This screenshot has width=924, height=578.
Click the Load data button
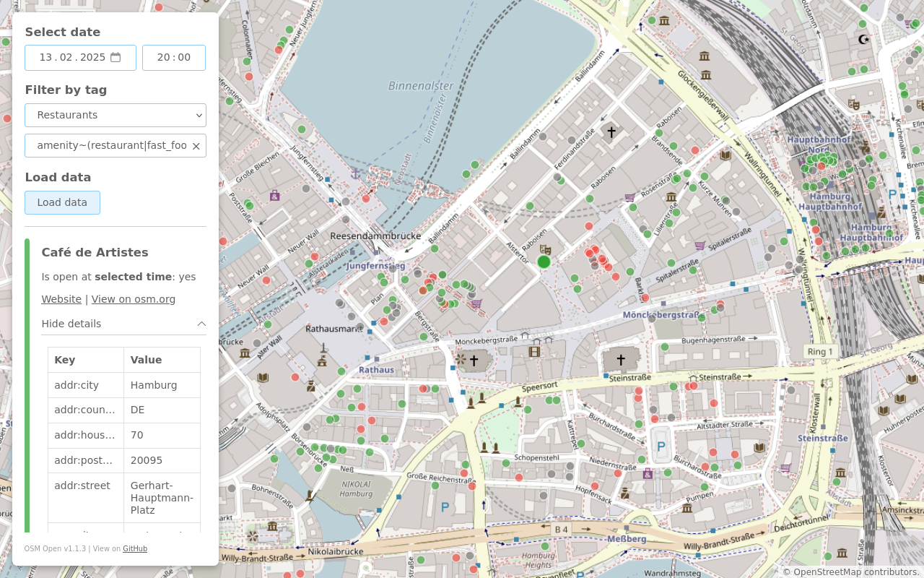click(x=62, y=202)
